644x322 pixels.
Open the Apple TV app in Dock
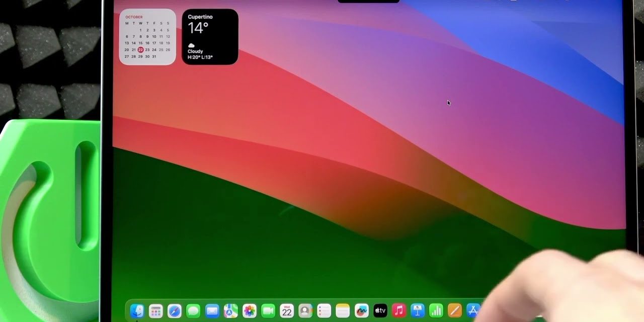pos(380,311)
